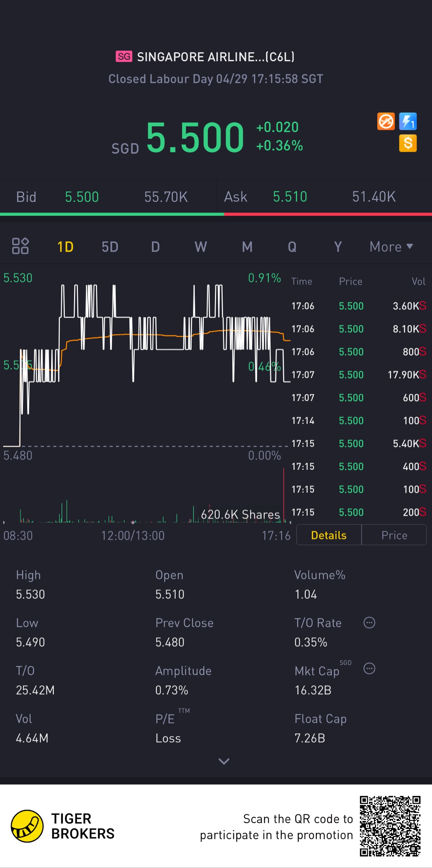Tap the P/E TTM Loss value
The image size is (432, 868).
[x=168, y=738]
